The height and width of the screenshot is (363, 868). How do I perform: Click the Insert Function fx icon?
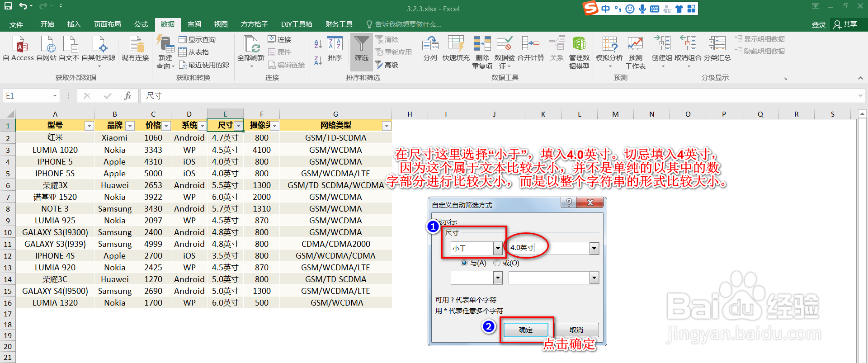[x=127, y=96]
